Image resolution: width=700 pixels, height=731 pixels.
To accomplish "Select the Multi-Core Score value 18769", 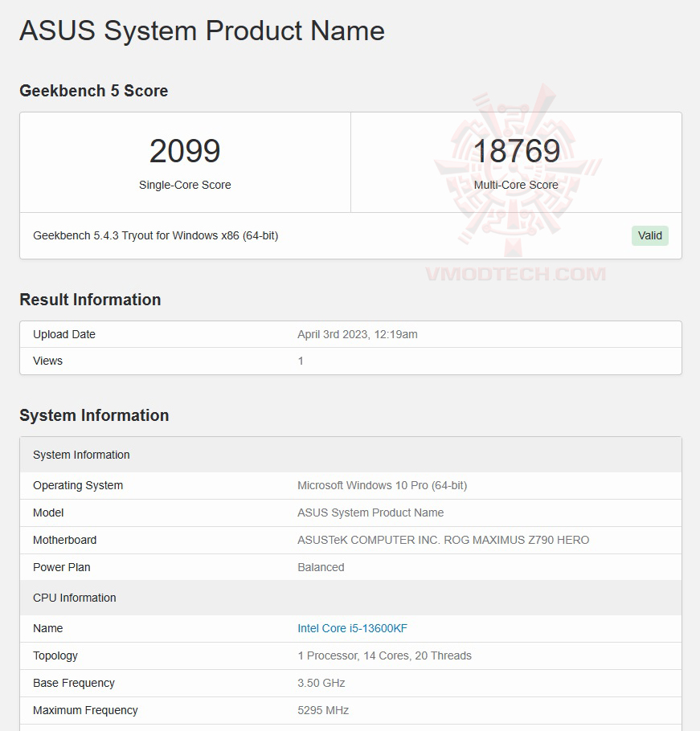I will click(x=515, y=151).
